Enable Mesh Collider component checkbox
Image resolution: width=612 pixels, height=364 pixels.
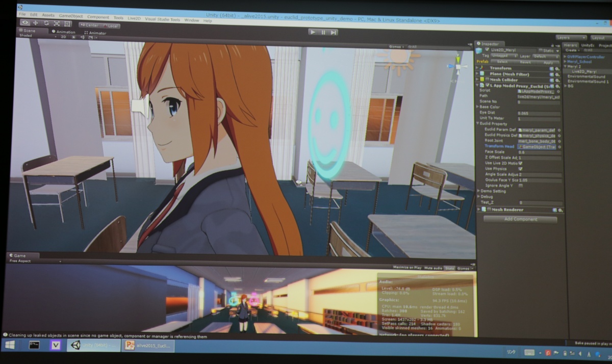(487, 80)
